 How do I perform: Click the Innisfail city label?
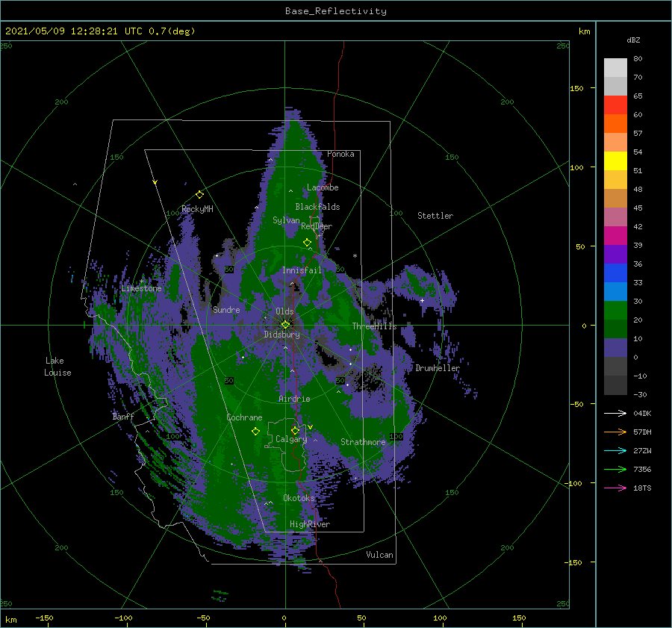pos(302,270)
